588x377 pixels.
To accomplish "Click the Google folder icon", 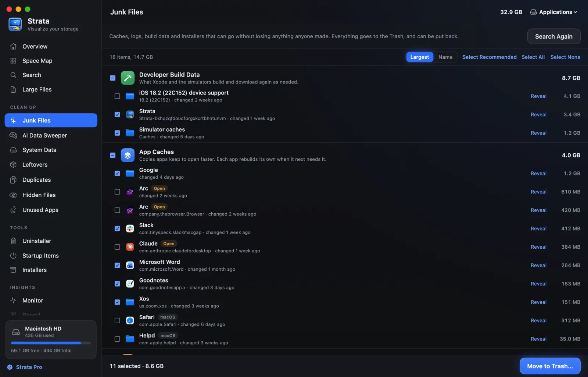I will pos(130,174).
